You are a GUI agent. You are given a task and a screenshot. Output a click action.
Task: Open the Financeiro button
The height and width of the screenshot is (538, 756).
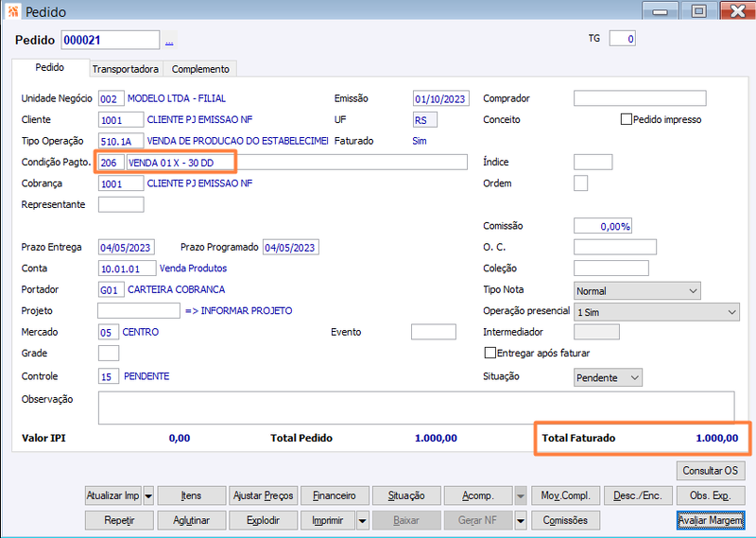pyautogui.click(x=335, y=495)
